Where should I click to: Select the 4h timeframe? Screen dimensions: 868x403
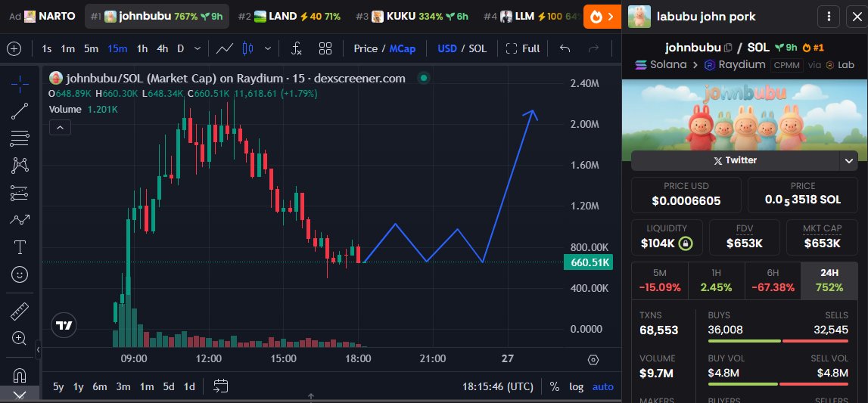point(162,48)
